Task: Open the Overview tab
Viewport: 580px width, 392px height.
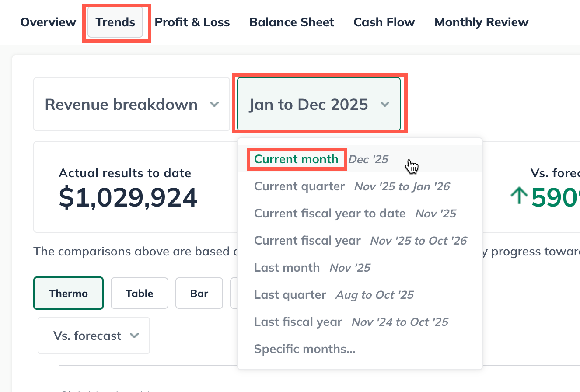Action: [x=48, y=22]
